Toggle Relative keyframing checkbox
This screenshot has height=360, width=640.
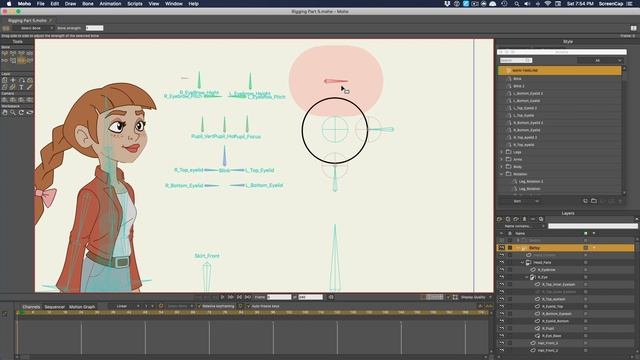coord(200,306)
